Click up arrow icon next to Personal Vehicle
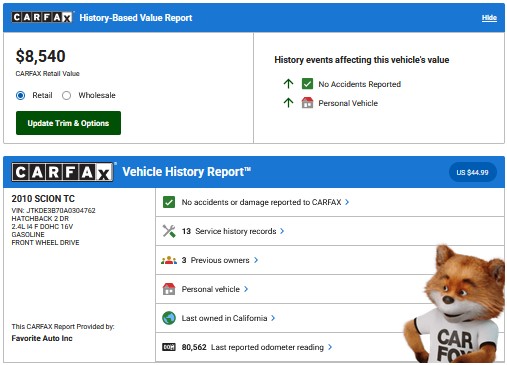Screen dimensions: 507x365 click(x=288, y=103)
